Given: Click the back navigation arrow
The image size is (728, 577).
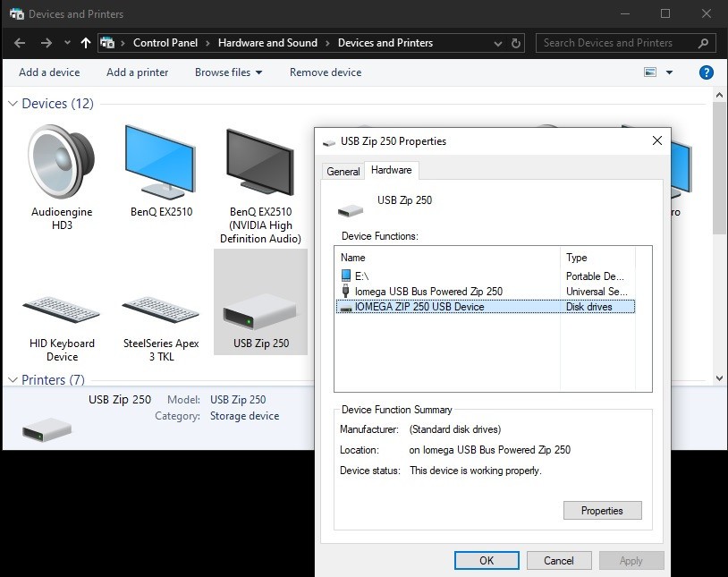Looking at the screenshot, I should (x=20, y=43).
